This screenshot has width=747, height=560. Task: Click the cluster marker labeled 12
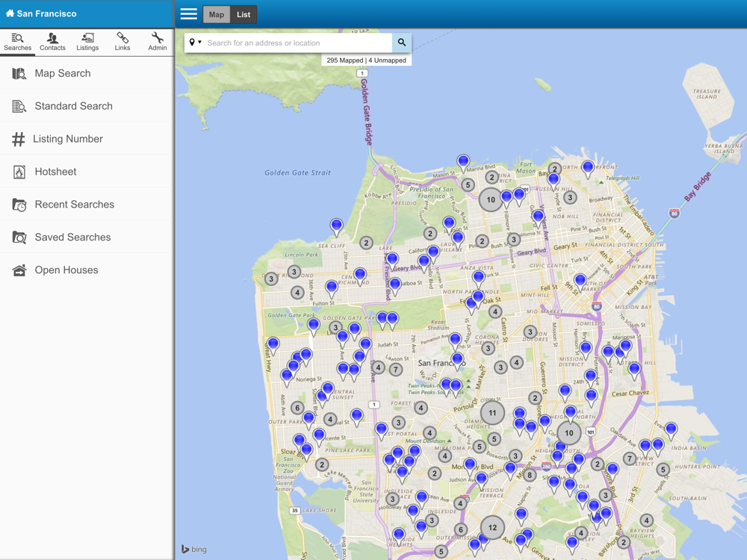pyautogui.click(x=492, y=527)
